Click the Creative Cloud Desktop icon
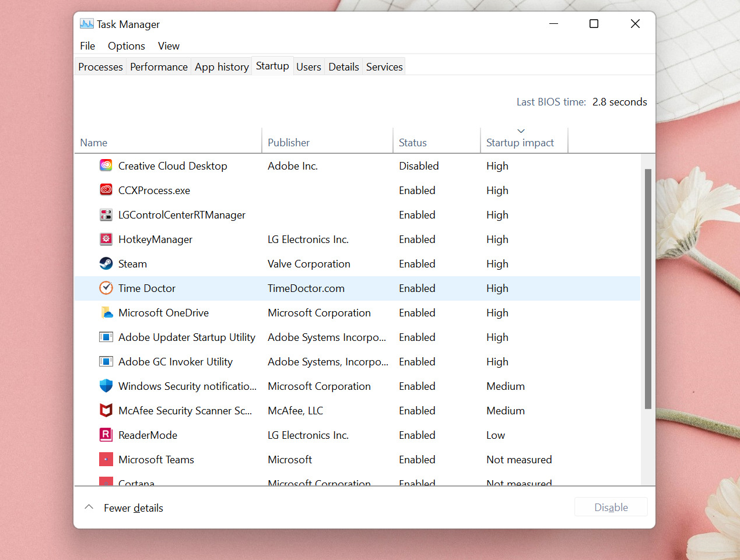This screenshot has width=740, height=560. (106, 165)
